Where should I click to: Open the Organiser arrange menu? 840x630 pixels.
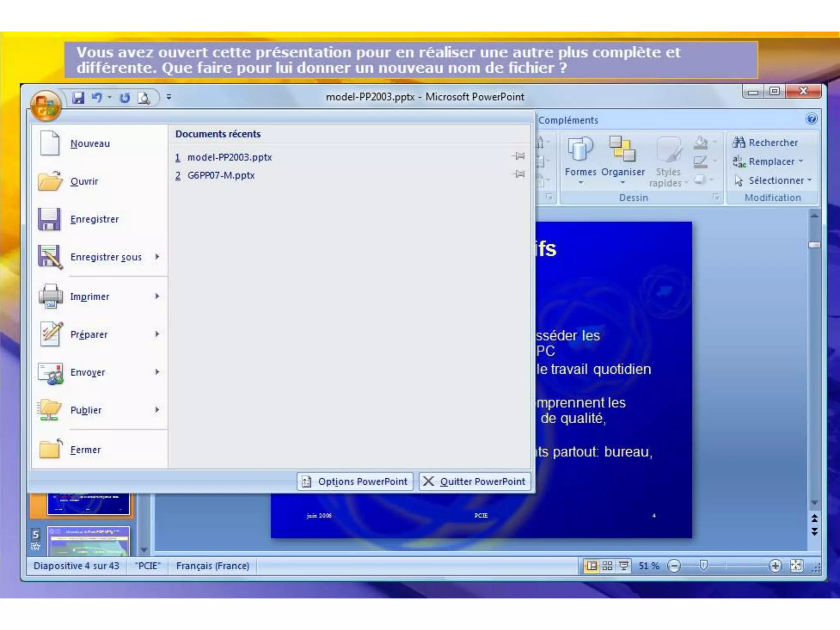point(623,161)
